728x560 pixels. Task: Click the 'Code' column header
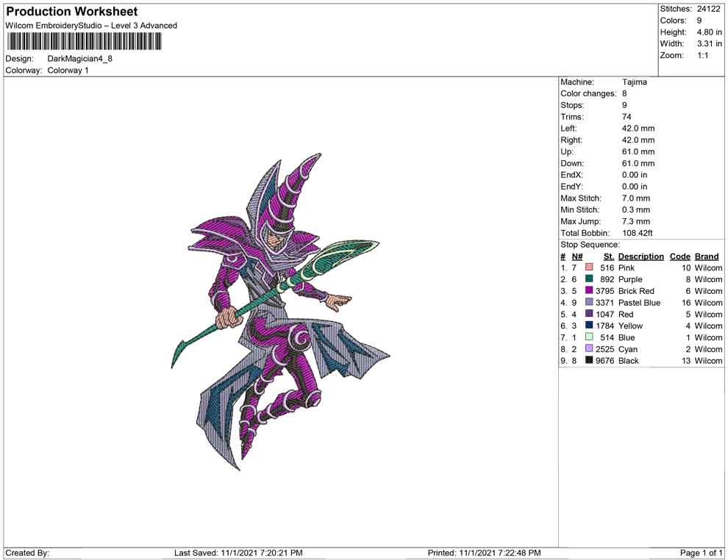coord(680,256)
